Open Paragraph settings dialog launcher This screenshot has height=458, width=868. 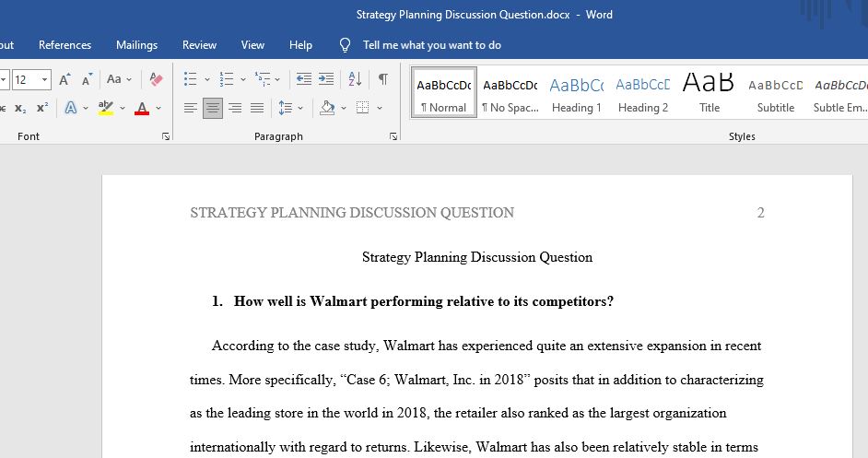[393, 136]
